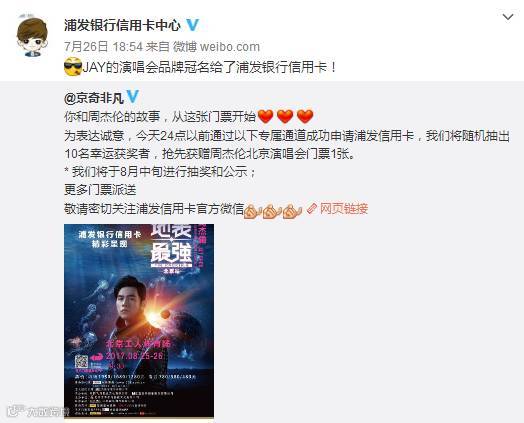524x423 pixels.
Task: Click the chain icon before 网页链接
Action: coord(312,208)
